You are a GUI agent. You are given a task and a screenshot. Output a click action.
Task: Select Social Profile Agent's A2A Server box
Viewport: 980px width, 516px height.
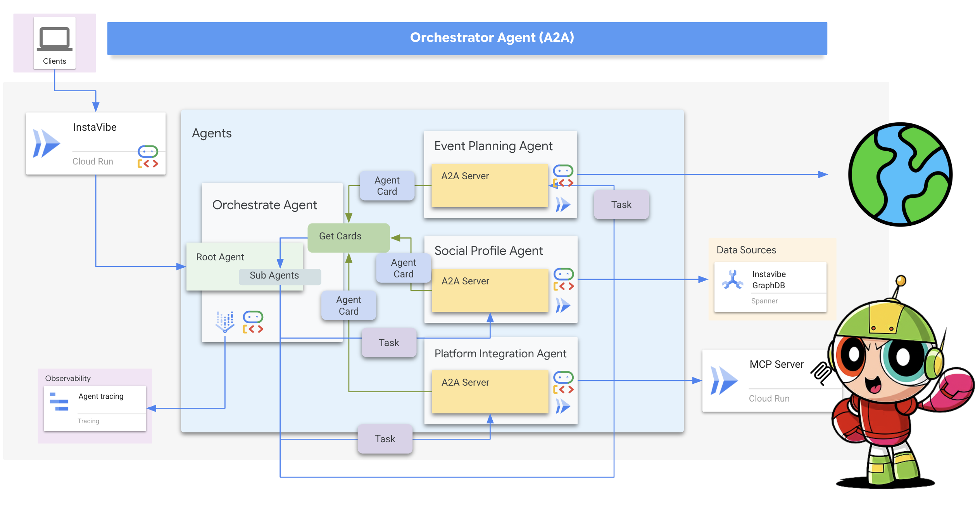(x=490, y=290)
